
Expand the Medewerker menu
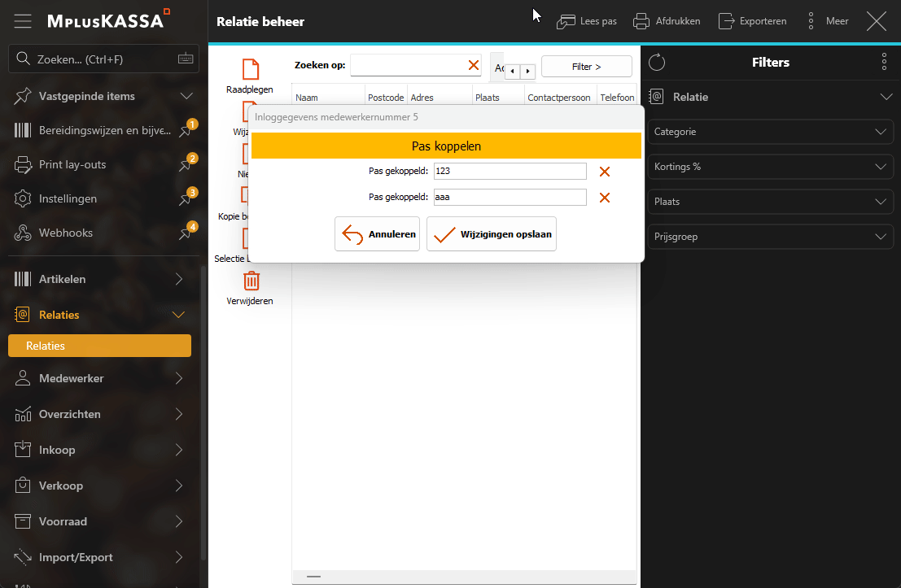[179, 378]
